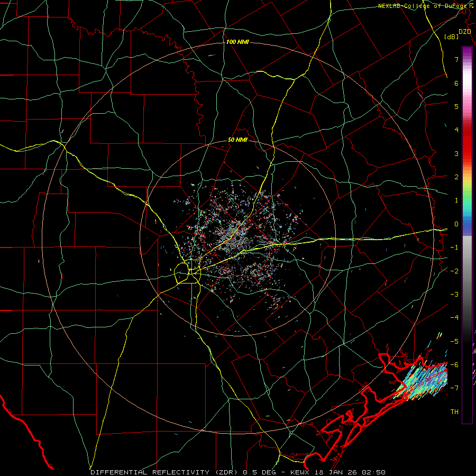The height and width of the screenshot is (476, 476).
Task: Click the "DZD" label above the color scale
Action: [x=465, y=32]
